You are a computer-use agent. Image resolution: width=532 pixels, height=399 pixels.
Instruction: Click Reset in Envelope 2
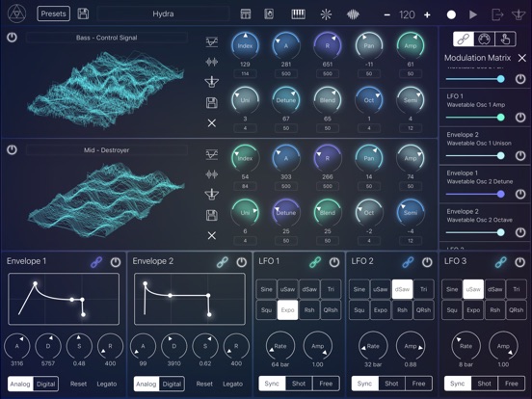click(x=204, y=384)
